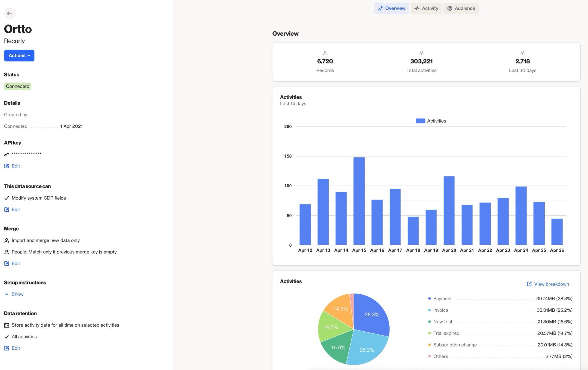Click the API key icon

[7, 154]
